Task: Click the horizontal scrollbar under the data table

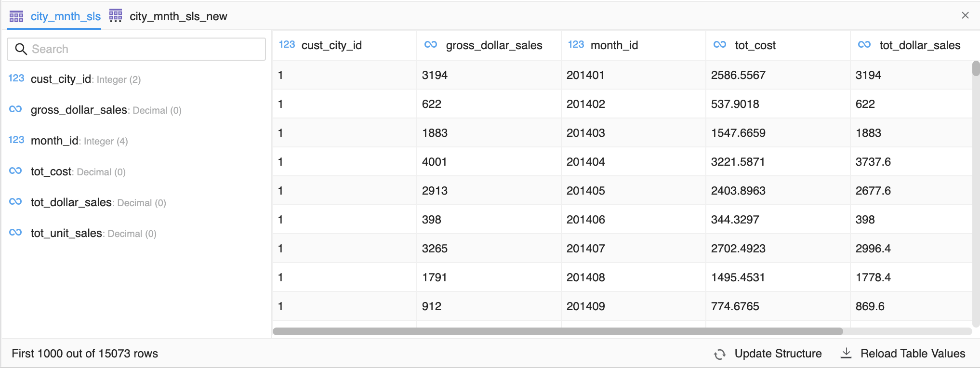Action: (x=557, y=331)
